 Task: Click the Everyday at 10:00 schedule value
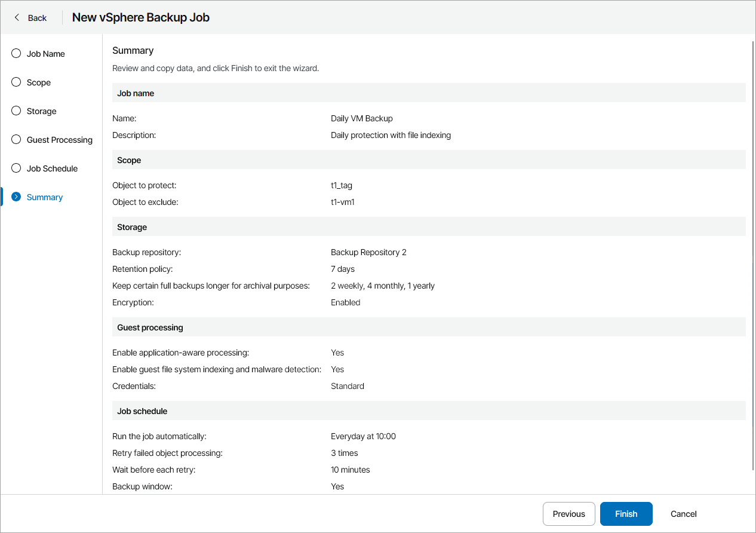tap(363, 436)
